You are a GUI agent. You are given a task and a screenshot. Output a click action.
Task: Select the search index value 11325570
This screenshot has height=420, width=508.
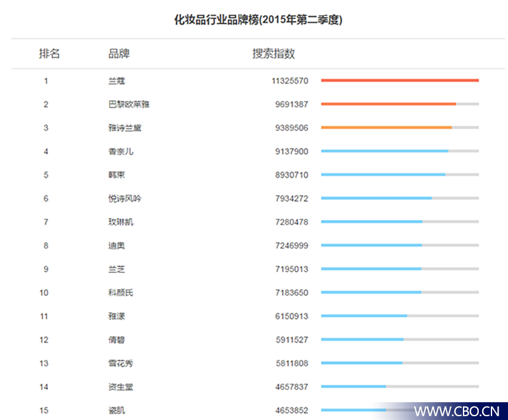click(289, 81)
